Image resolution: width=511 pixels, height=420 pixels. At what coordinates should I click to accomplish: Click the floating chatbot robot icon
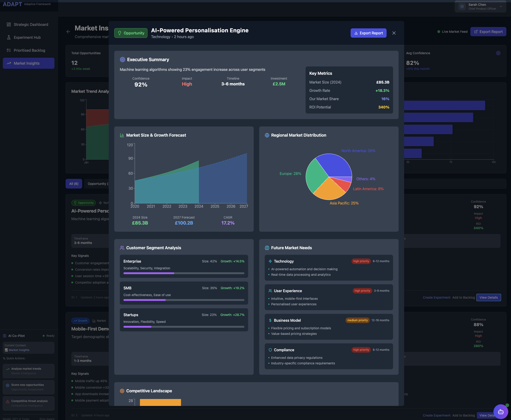[x=501, y=411]
